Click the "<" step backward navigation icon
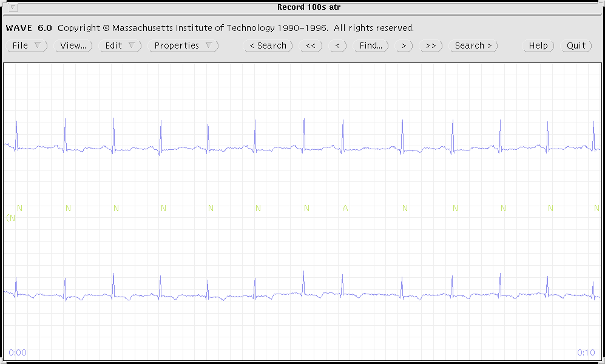This screenshot has height=364, width=605. 337,45
